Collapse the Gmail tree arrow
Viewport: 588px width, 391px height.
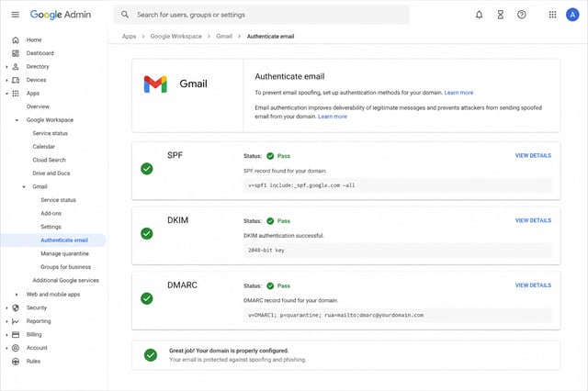pos(24,186)
